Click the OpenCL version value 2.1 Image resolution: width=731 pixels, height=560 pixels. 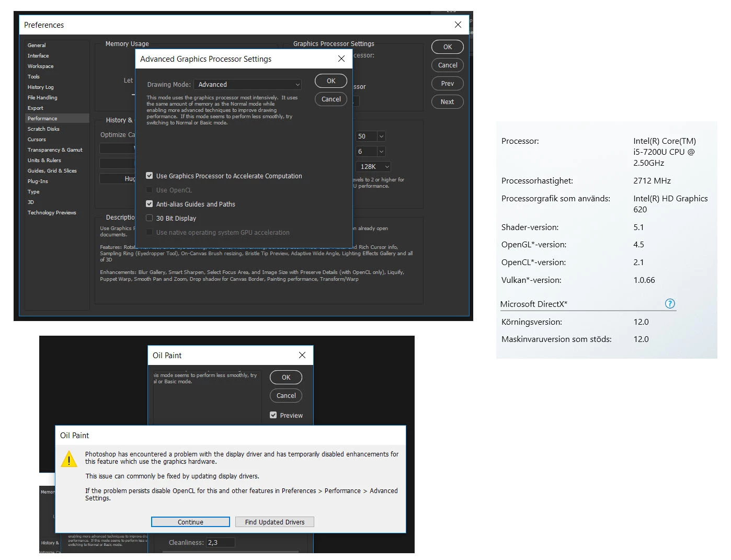[638, 262]
